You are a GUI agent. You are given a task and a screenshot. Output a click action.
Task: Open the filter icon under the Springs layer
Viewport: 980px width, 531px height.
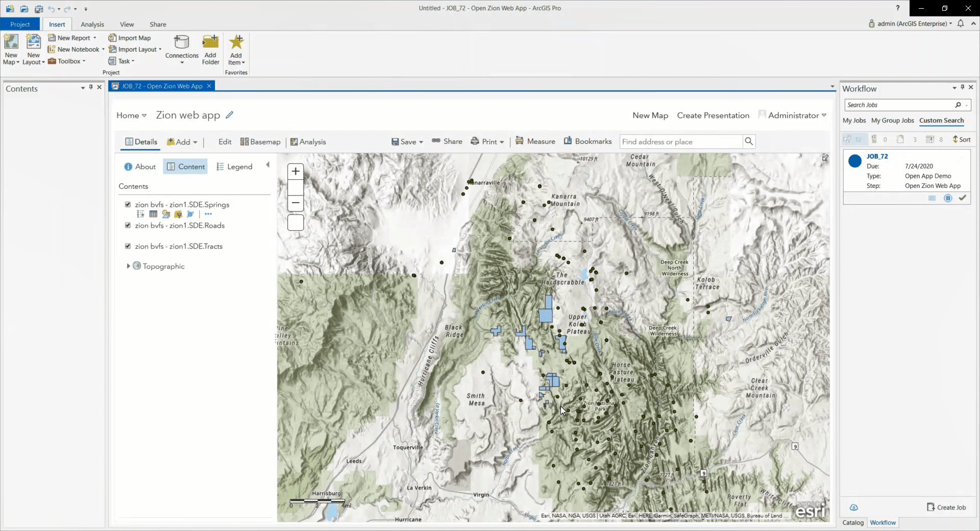click(x=178, y=214)
